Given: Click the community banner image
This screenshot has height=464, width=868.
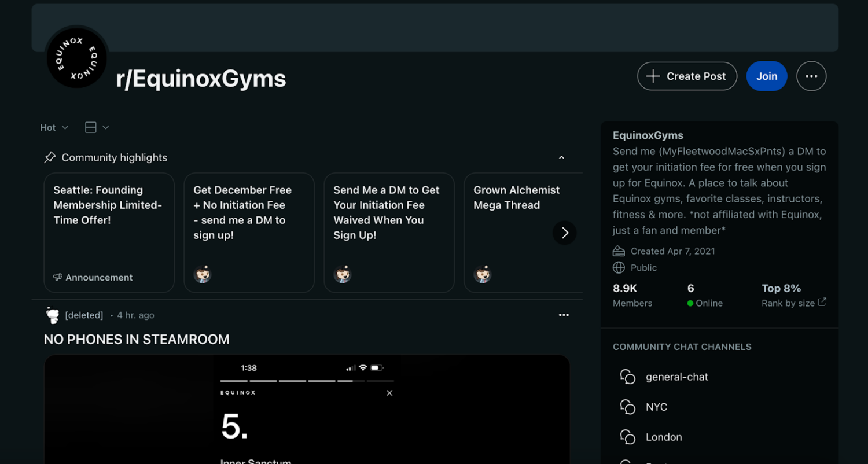Looking at the screenshot, I should (435, 28).
